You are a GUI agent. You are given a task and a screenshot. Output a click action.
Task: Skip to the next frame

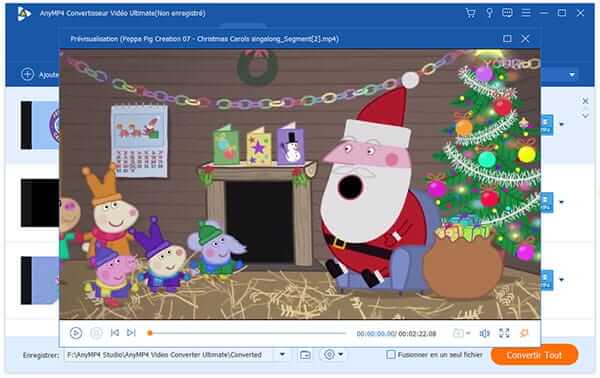[x=131, y=333]
